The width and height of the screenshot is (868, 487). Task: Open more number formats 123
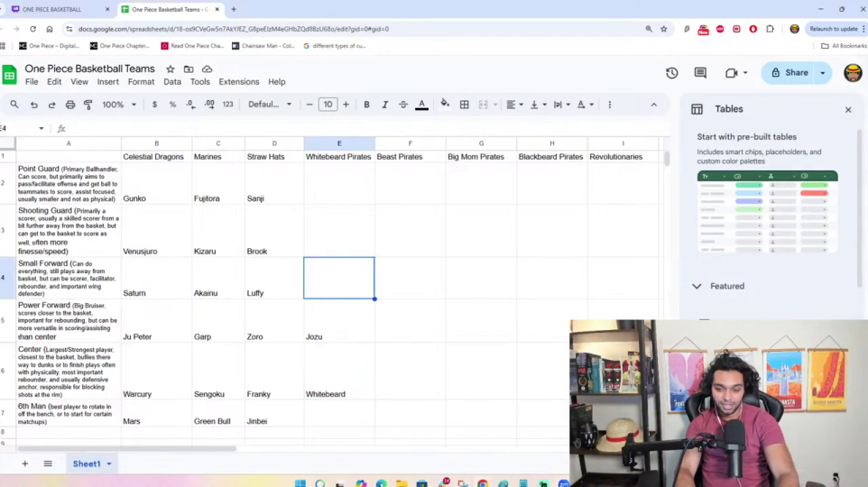(x=228, y=105)
